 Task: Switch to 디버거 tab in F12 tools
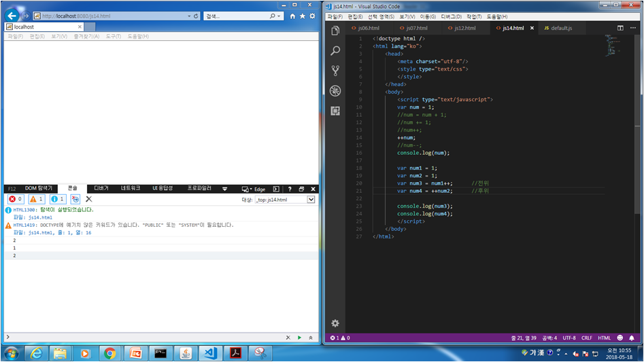click(101, 188)
